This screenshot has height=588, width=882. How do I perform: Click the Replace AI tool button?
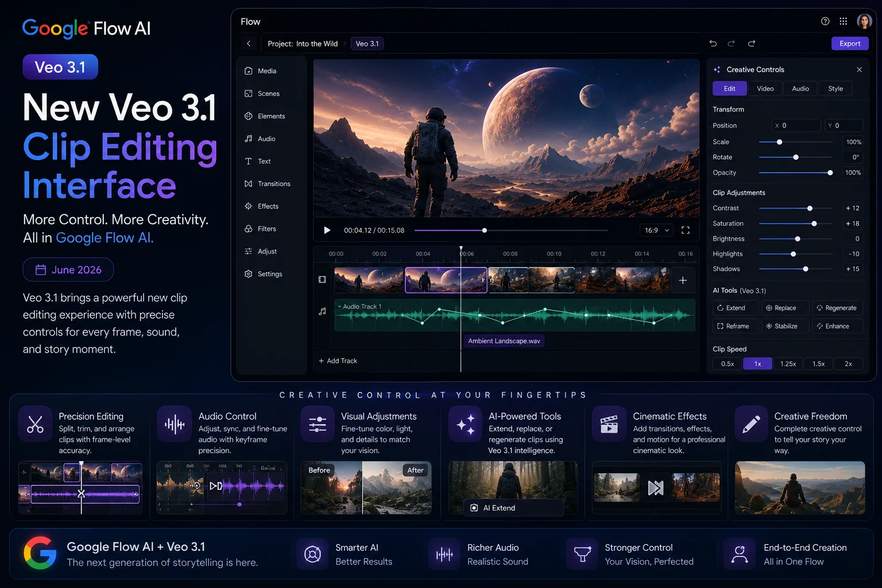pyautogui.click(x=785, y=308)
